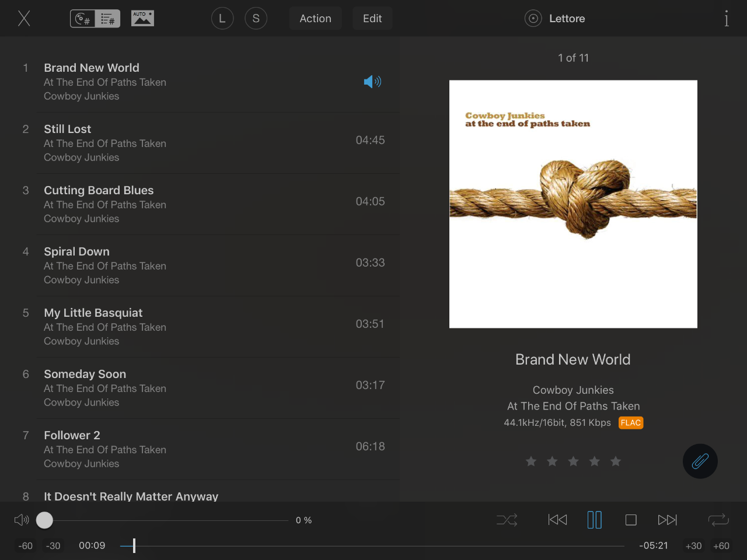
Task: Click the 06:18 duration of Follower 2
Action: pyautogui.click(x=370, y=446)
